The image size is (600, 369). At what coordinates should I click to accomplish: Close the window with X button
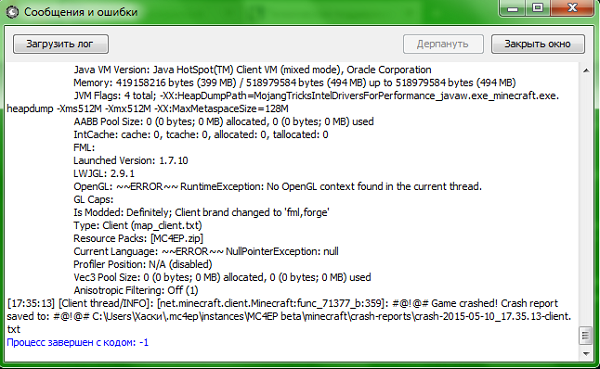pyautogui.click(x=572, y=8)
